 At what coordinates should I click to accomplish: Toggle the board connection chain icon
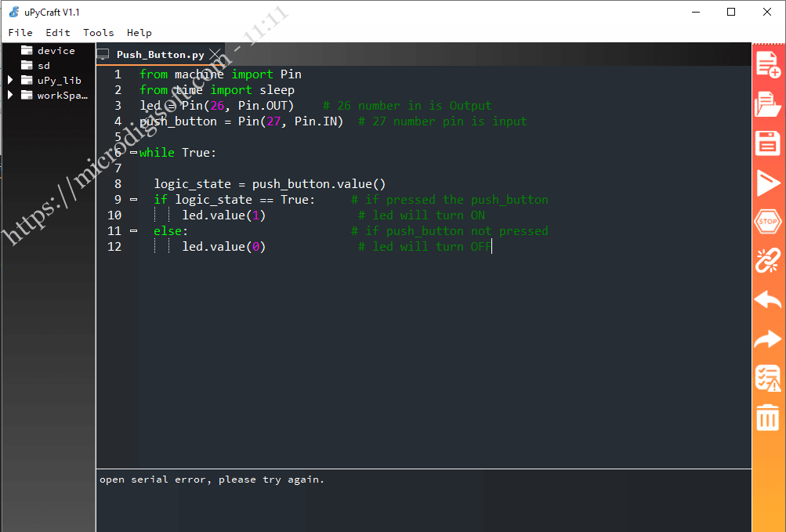[767, 261]
